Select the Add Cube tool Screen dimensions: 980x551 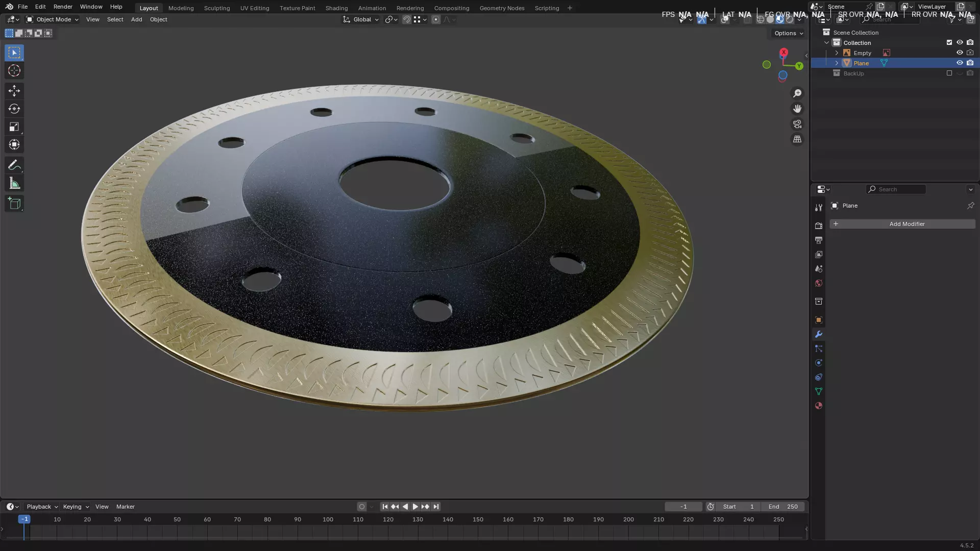click(x=14, y=204)
